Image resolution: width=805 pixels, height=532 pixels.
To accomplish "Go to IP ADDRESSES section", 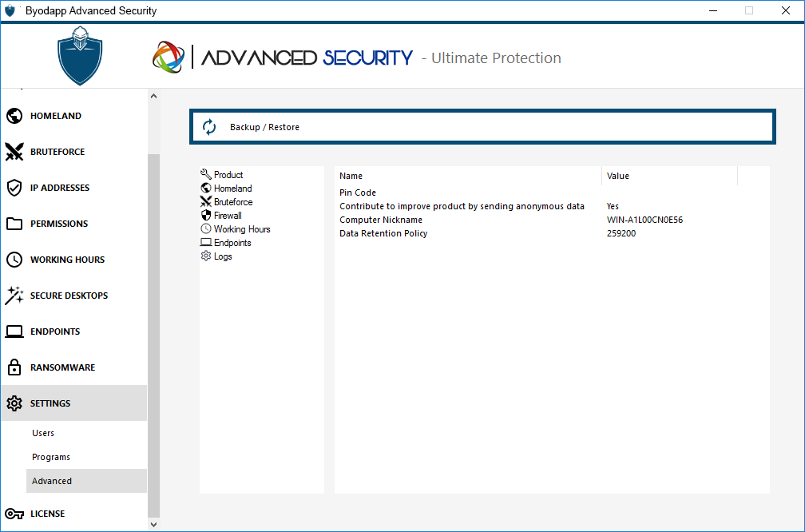I will point(74,188).
